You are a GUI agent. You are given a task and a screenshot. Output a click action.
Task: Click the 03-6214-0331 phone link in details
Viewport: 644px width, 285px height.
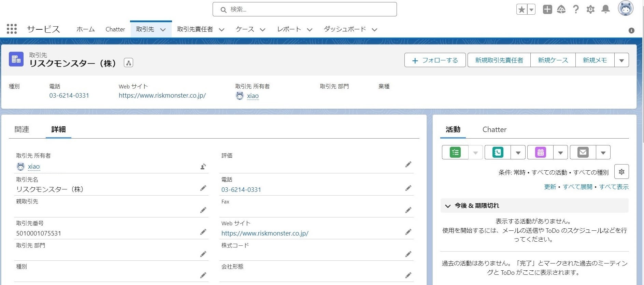[x=241, y=190]
